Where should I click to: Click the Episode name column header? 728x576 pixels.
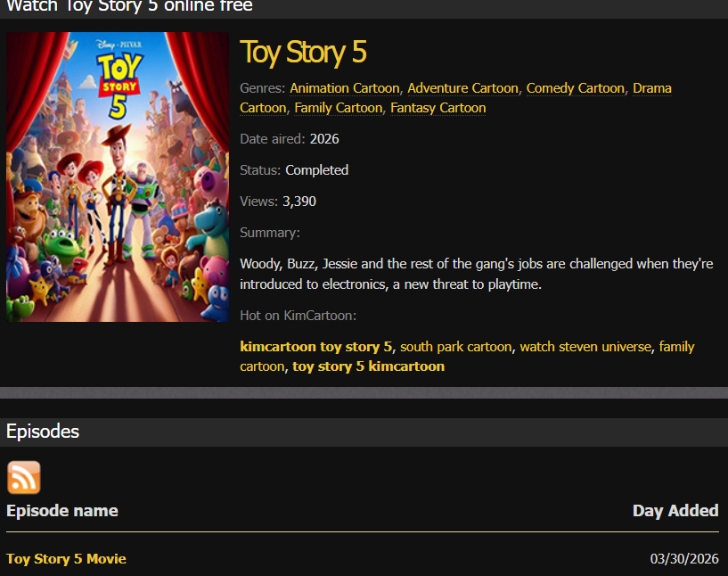(62, 511)
